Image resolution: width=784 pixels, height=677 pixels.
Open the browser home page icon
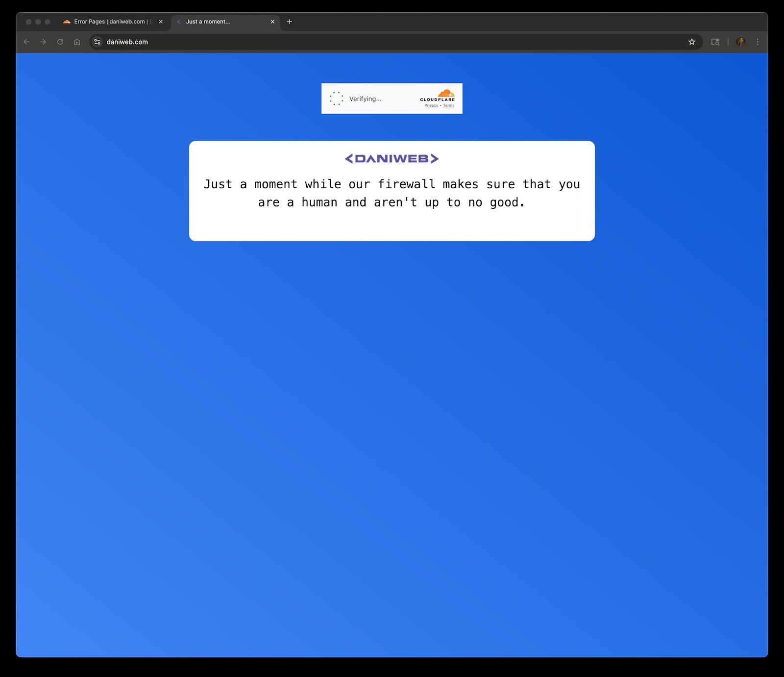pos(77,42)
